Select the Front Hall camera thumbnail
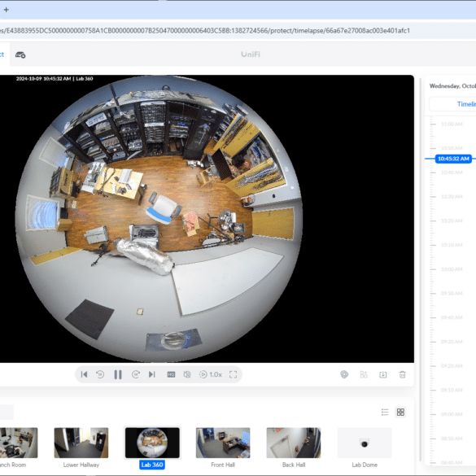Viewport: 476px width, 476px height. pyautogui.click(x=223, y=443)
